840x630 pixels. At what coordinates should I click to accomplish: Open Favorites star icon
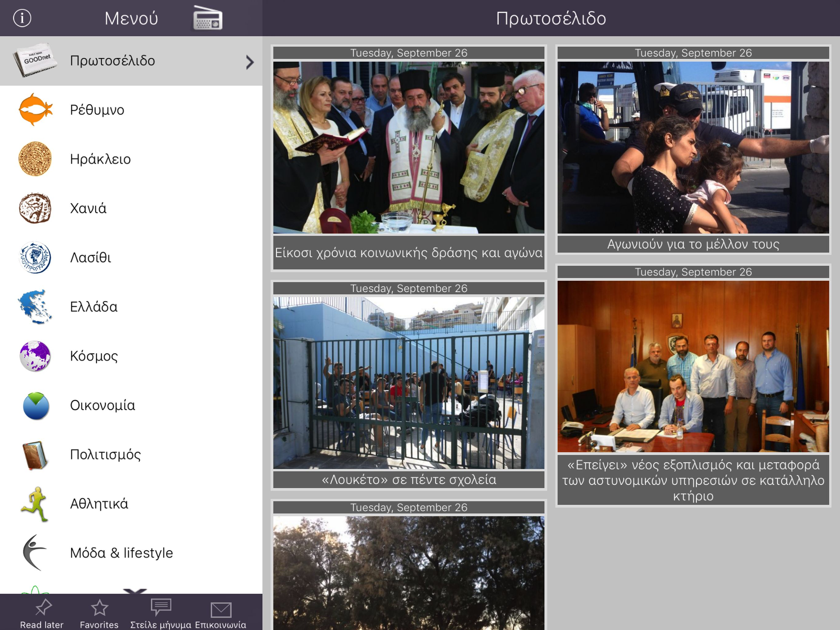coord(100,608)
